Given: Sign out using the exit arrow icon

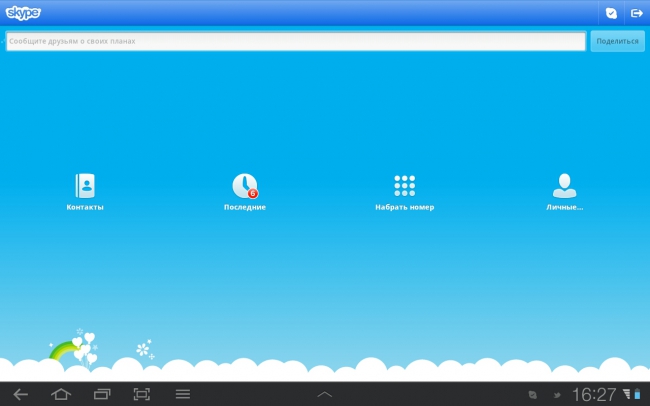Looking at the screenshot, I should pos(637,13).
